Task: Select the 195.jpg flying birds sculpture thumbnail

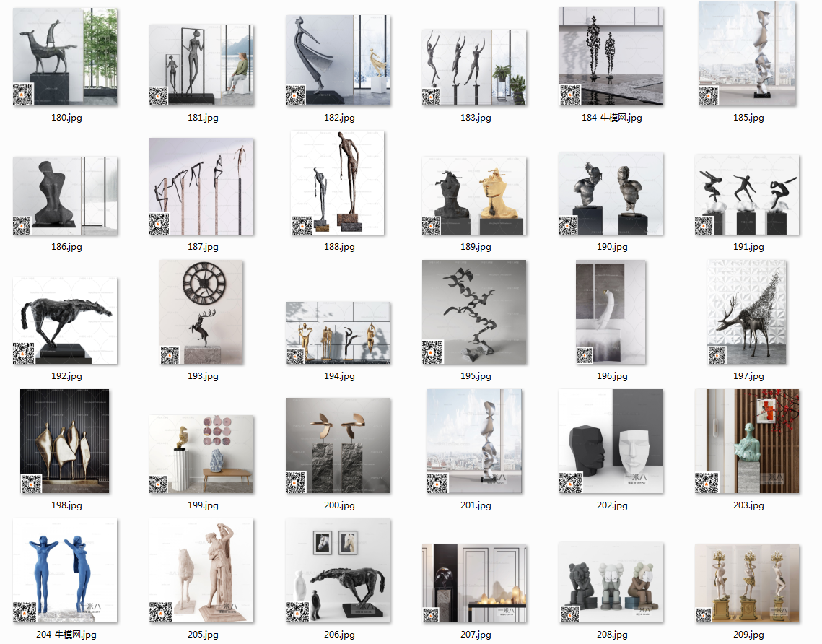Action: pyautogui.click(x=474, y=312)
